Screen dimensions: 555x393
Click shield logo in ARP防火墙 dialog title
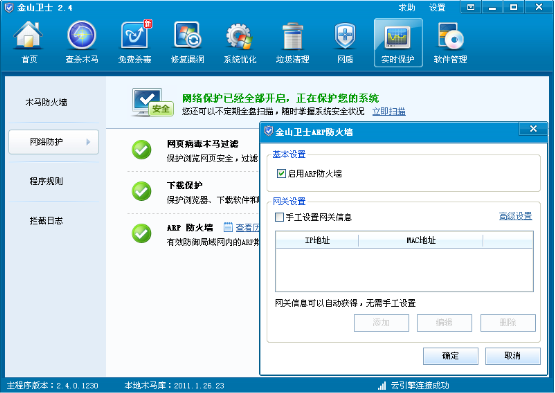[x=269, y=131]
